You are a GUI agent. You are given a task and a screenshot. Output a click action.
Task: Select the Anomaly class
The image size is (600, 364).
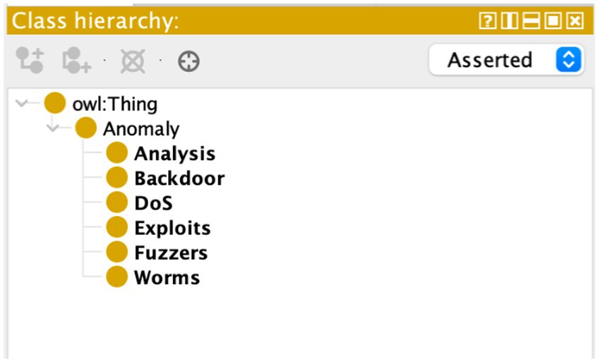[140, 129]
